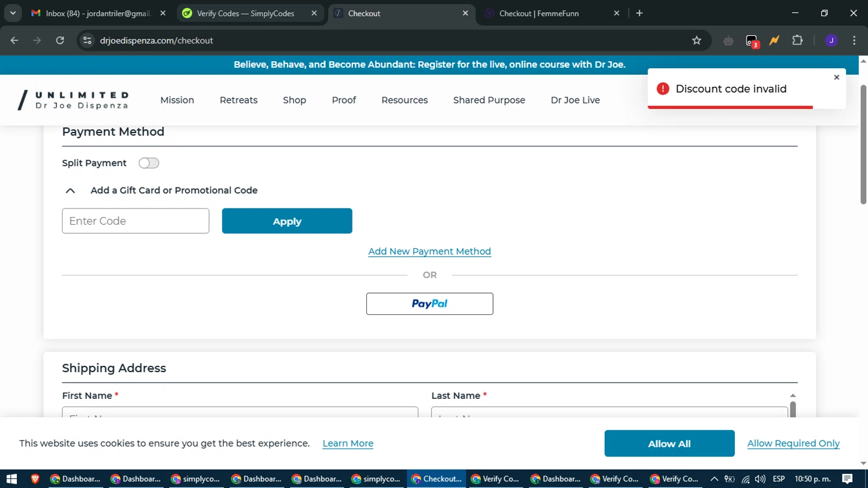This screenshot has height=488, width=868.
Task: Open the Windows notification center
Action: (847, 479)
